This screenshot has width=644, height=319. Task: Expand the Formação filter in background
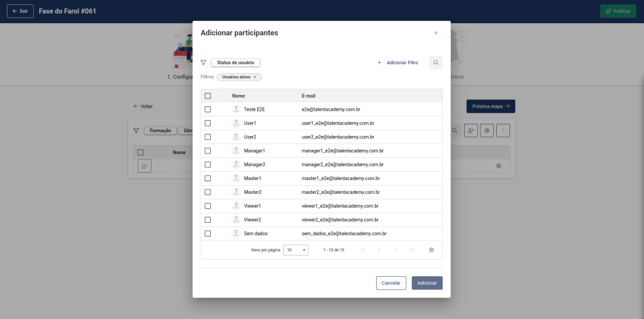pyautogui.click(x=160, y=131)
